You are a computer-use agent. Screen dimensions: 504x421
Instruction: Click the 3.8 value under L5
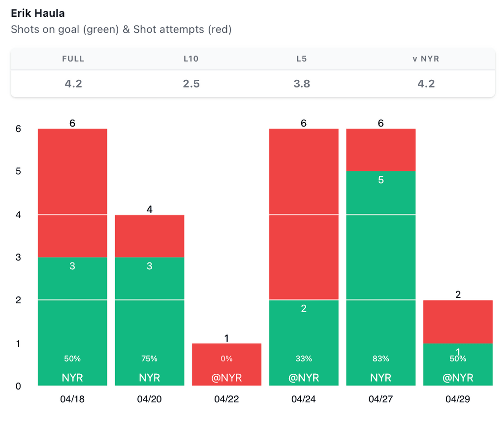point(302,84)
